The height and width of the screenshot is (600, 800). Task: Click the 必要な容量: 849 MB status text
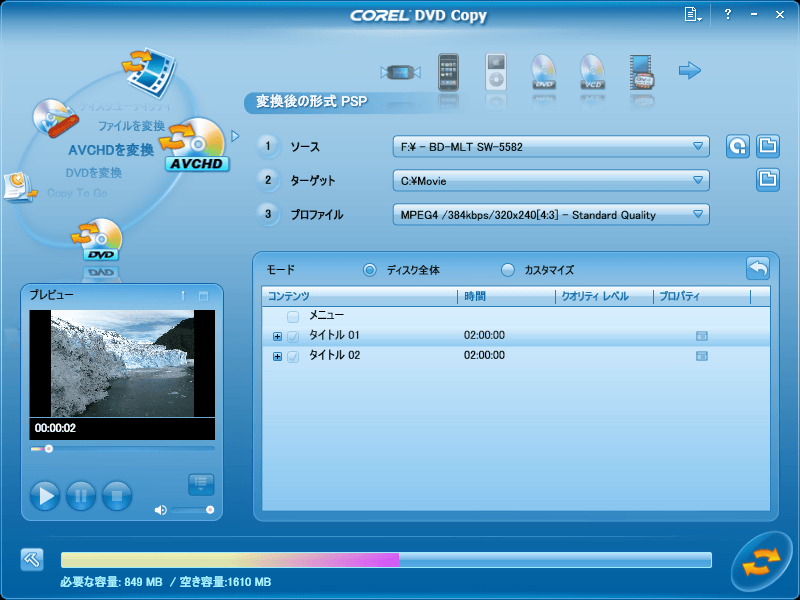[111, 582]
